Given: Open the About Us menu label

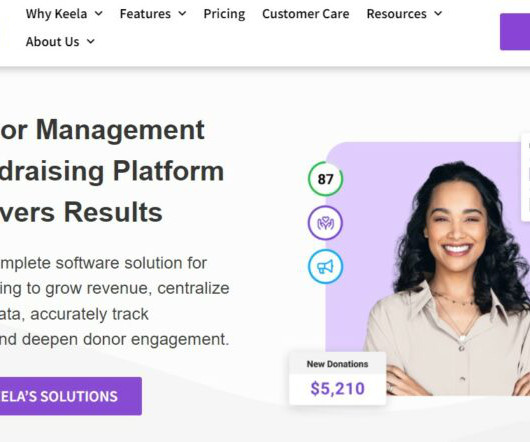Looking at the screenshot, I should (x=52, y=42).
